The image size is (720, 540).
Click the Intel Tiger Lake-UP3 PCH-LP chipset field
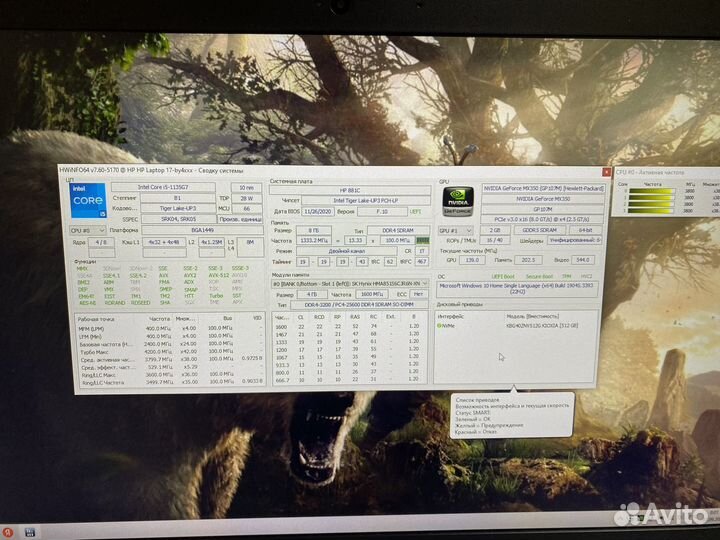(366, 201)
